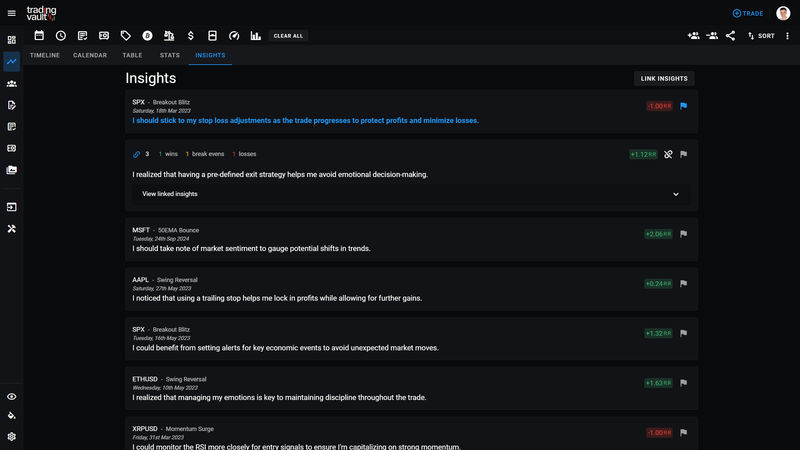The width and height of the screenshot is (800, 450).
Task: Click the Clear All filters button
Action: pos(289,36)
